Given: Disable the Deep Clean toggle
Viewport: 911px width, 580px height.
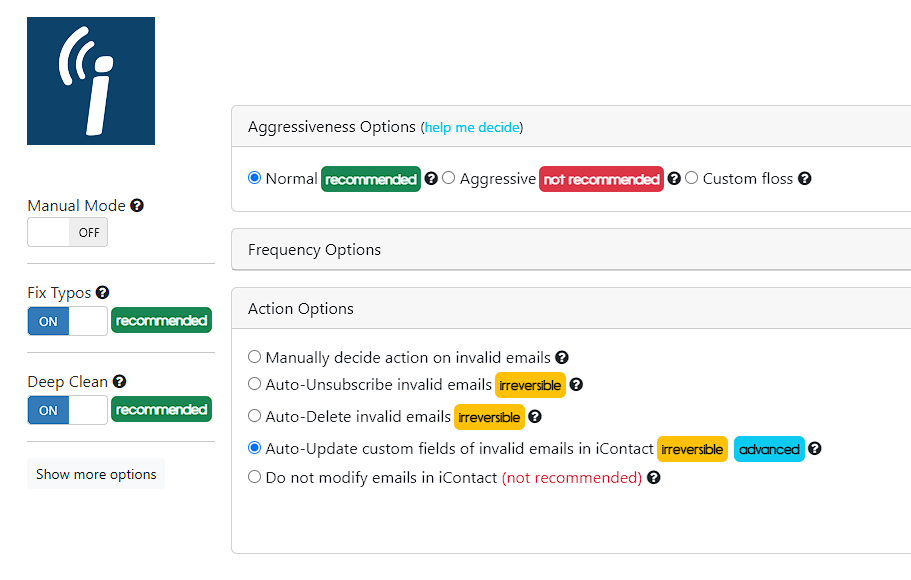Looking at the screenshot, I should (67, 410).
